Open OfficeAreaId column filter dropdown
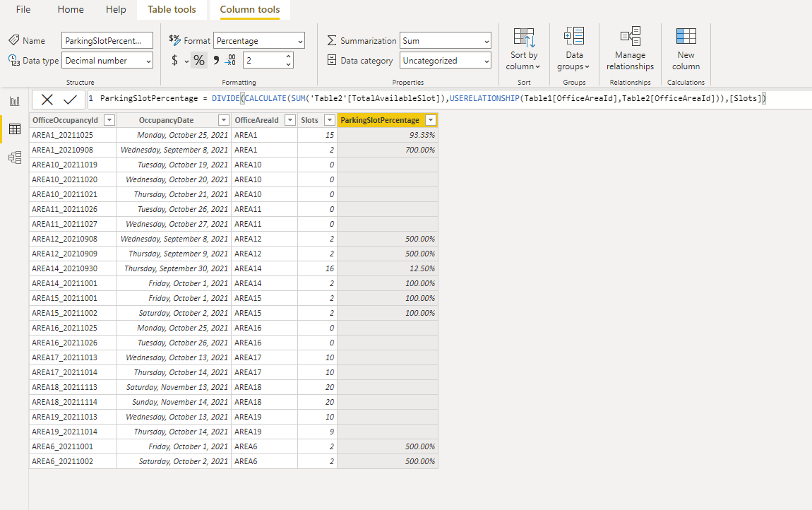The height and width of the screenshot is (510, 812). [x=290, y=120]
